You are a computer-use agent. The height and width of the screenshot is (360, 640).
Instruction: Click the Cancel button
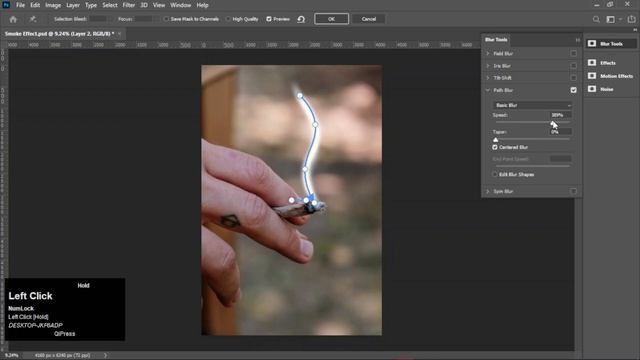[369, 19]
